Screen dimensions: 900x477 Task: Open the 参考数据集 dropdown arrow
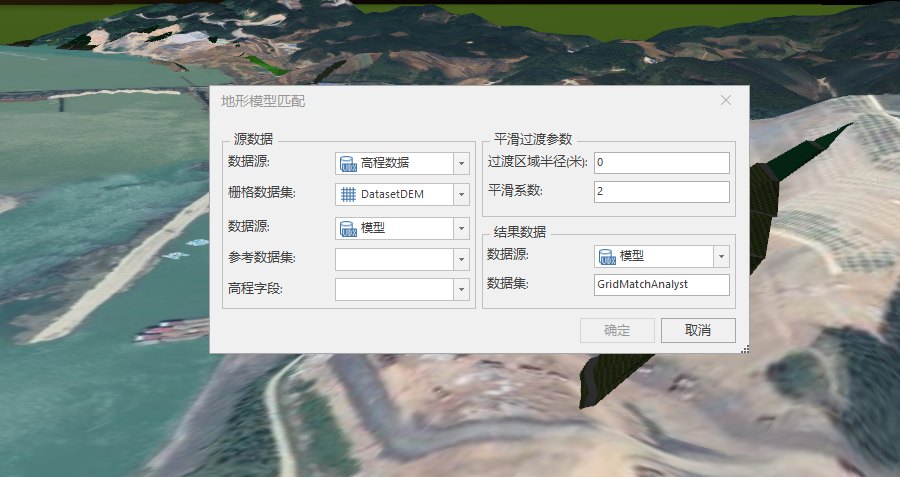(461, 259)
